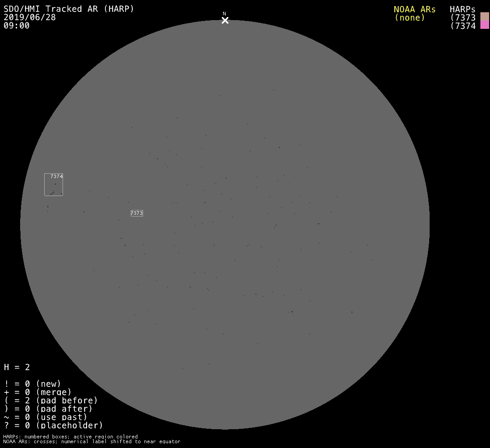Click the ( = 2 (pad before) line
Viewport: 490px width, 448px height.
point(51,400)
